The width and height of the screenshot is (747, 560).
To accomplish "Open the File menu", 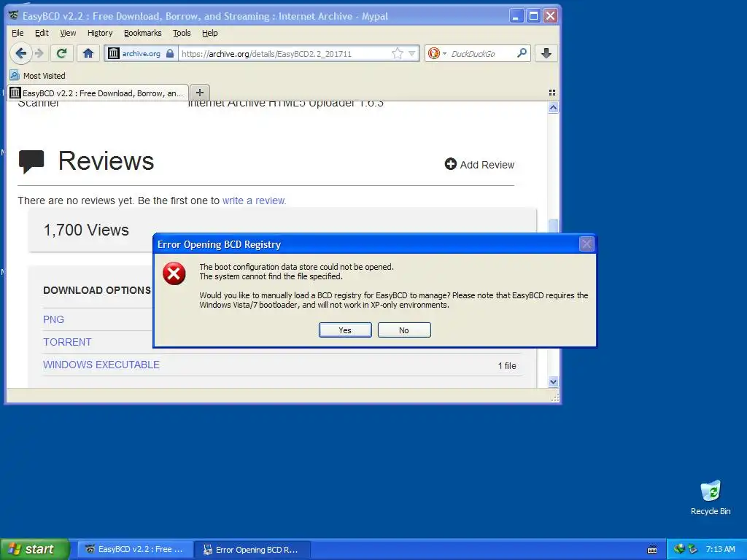I will (18, 33).
